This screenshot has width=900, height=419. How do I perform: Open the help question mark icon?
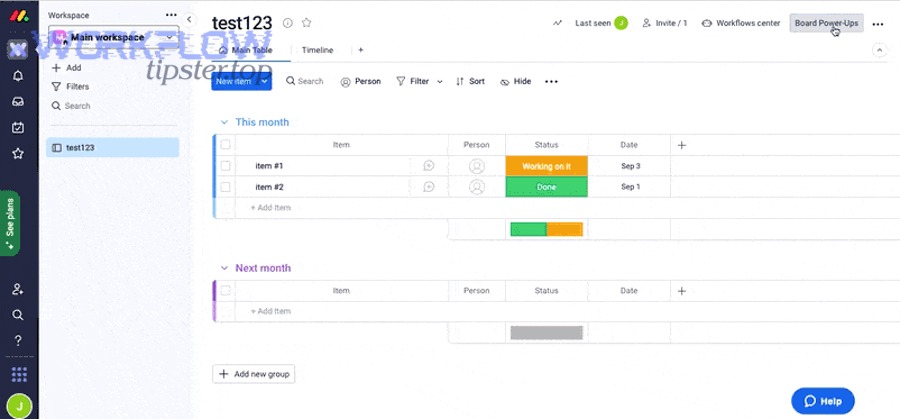(18, 341)
